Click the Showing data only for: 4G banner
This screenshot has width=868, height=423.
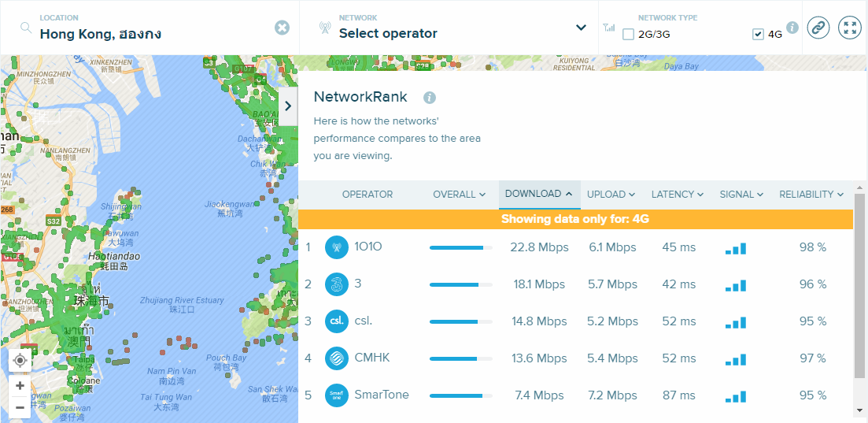[576, 219]
